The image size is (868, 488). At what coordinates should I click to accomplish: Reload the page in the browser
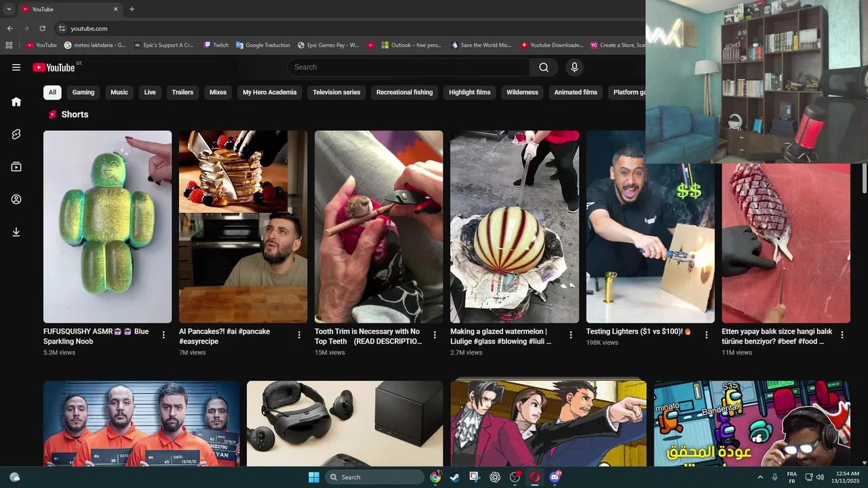pos(42,28)
